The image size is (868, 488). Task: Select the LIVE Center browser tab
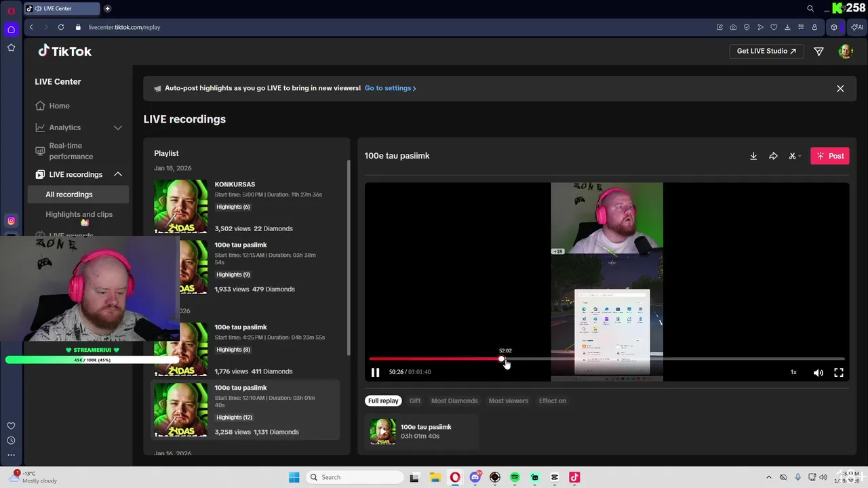[61, 9]
